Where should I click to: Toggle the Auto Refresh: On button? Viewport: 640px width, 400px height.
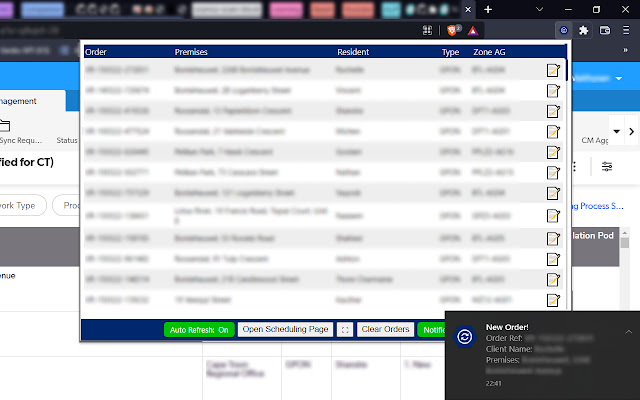tap(199, 329)
